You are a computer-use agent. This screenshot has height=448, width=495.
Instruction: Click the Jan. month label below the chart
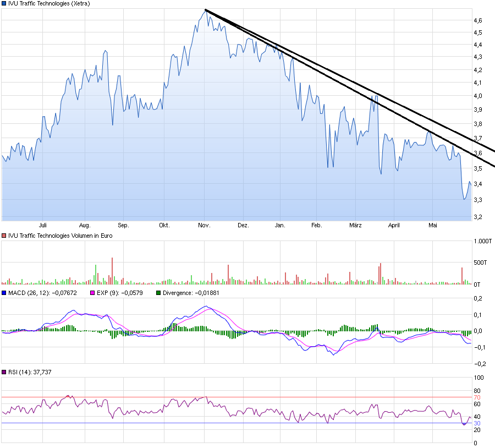(280, 225)
